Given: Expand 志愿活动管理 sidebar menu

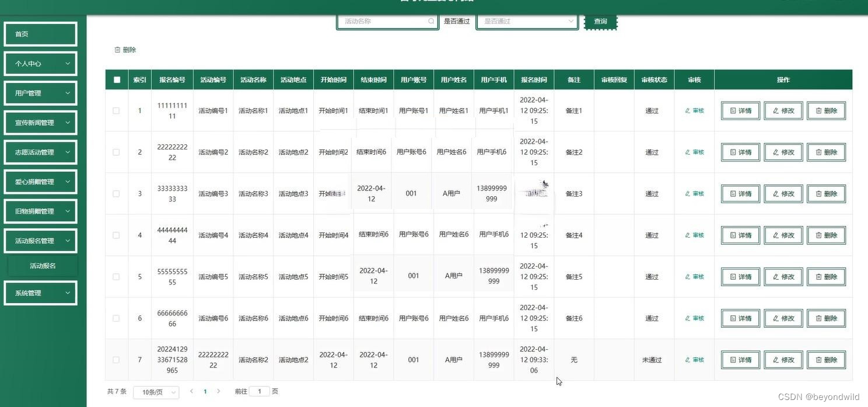Looking at the screenshot, I should [40, 152].
